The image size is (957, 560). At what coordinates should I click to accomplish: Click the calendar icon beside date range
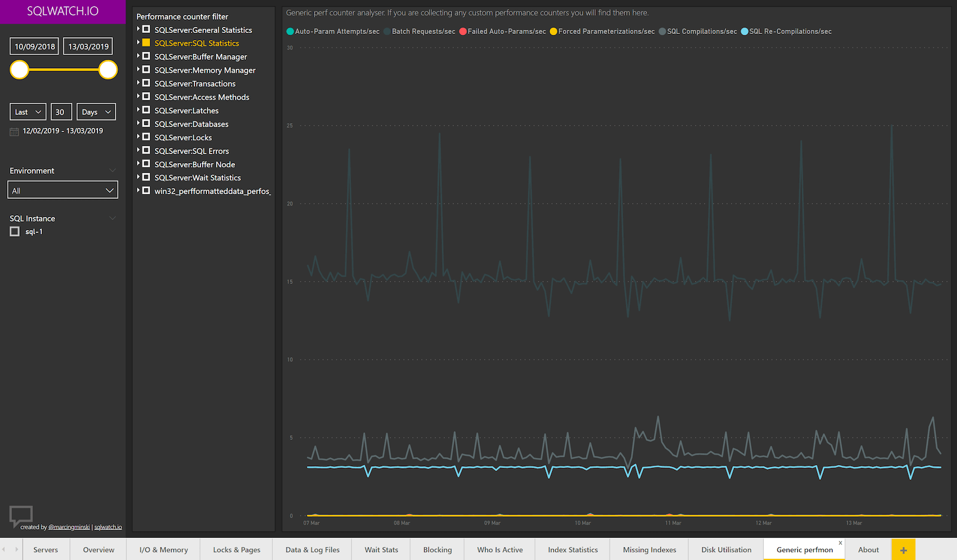14,131
